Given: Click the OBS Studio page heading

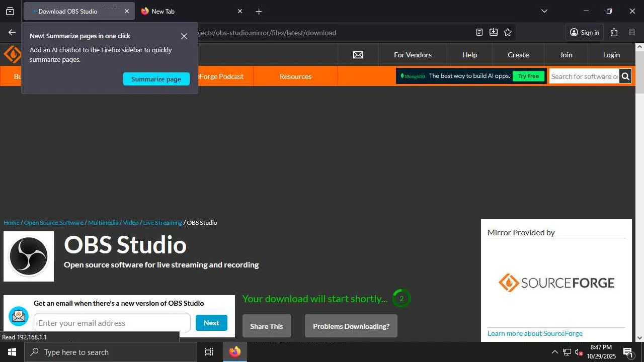Looking at the screenshot, I should click(x=125, y=245).
